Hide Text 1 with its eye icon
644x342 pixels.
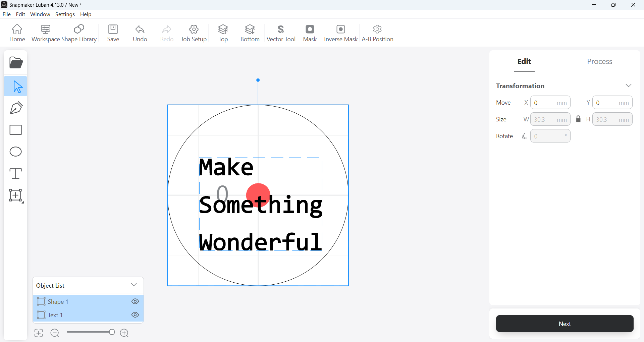135,315
